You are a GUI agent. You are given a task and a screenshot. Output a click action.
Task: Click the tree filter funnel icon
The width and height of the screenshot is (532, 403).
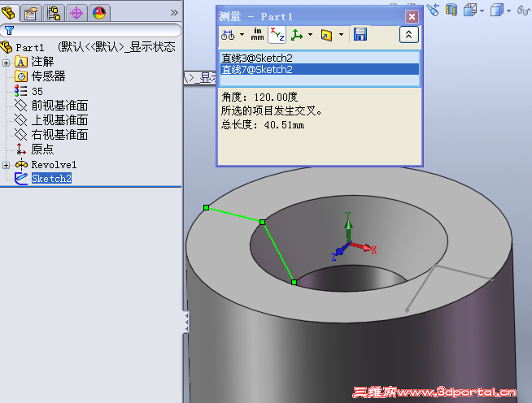[9, 31]
